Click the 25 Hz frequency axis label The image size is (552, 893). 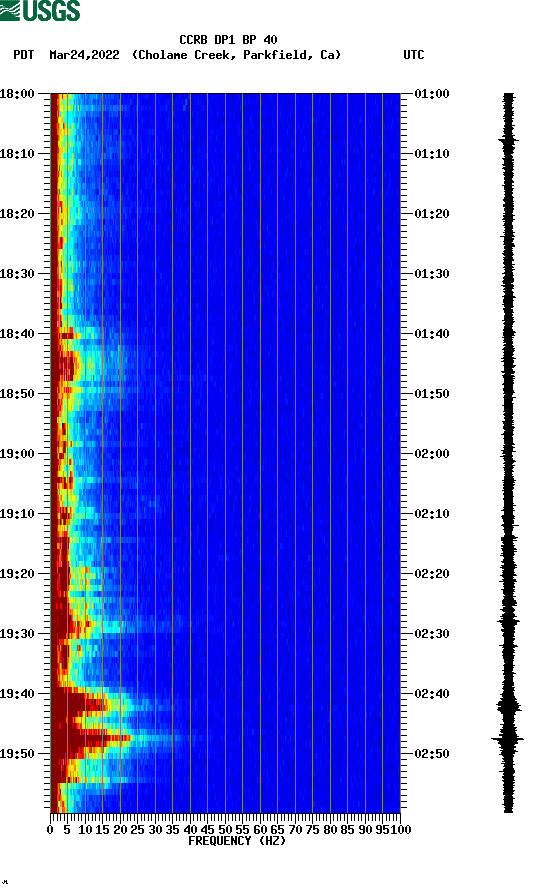coord(137,830)
